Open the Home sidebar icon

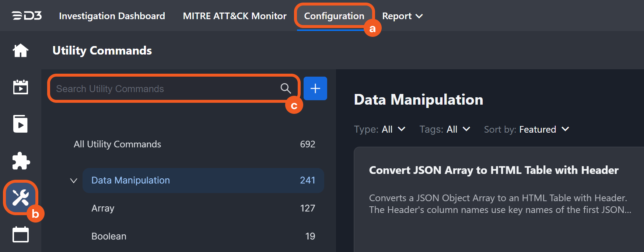21,50
